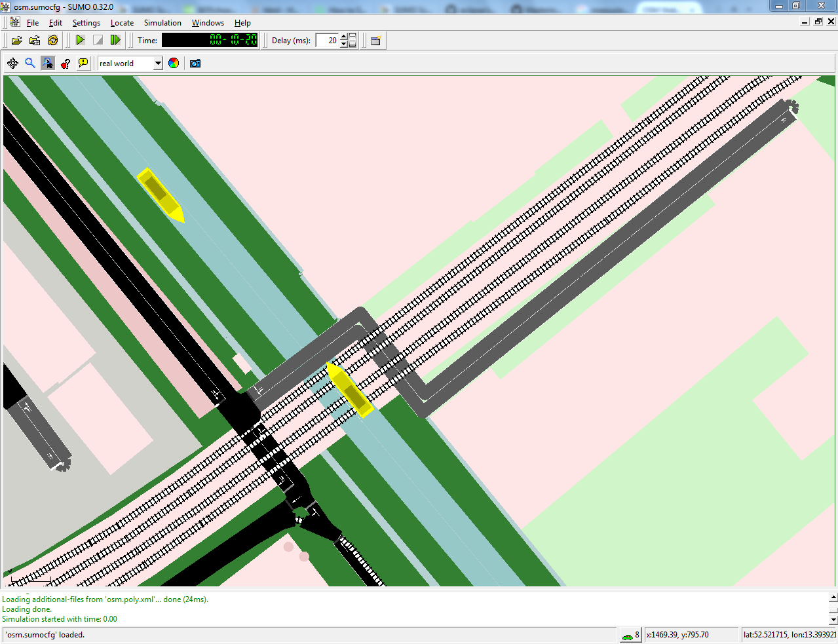Adjust the delay slider beside the spinner
This screenshot has width=838, height=644.
click(352, 41)
